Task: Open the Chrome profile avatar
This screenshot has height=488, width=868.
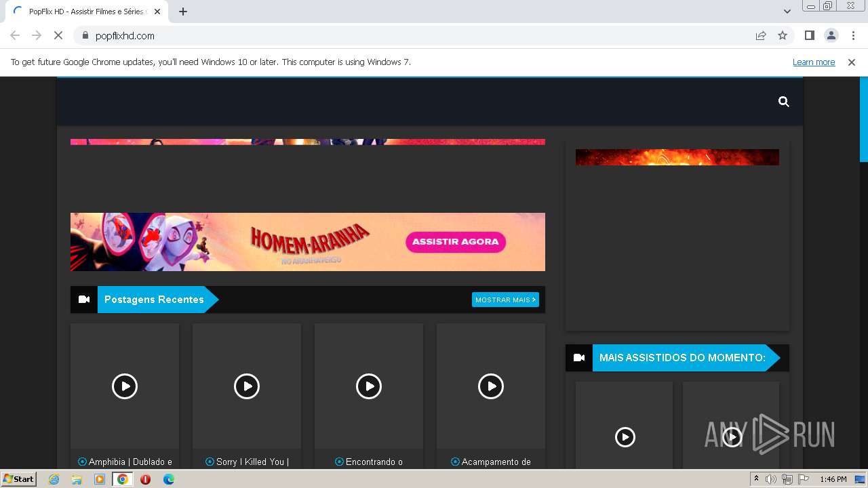Action: [831, 36]
